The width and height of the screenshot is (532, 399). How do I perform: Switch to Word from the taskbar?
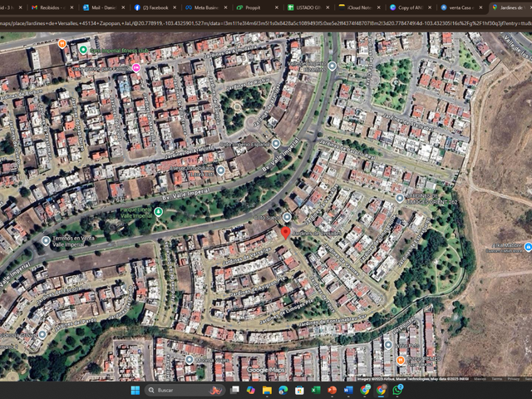point(348,390)
